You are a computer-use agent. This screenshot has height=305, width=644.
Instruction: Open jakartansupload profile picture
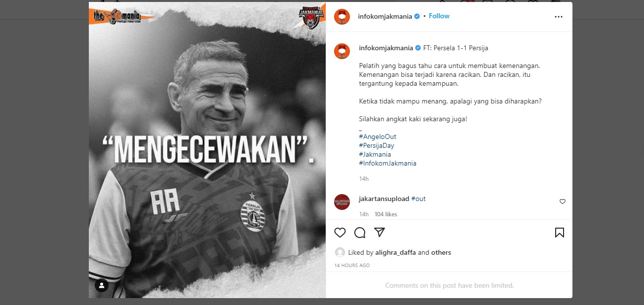click(x=342, y=202)
